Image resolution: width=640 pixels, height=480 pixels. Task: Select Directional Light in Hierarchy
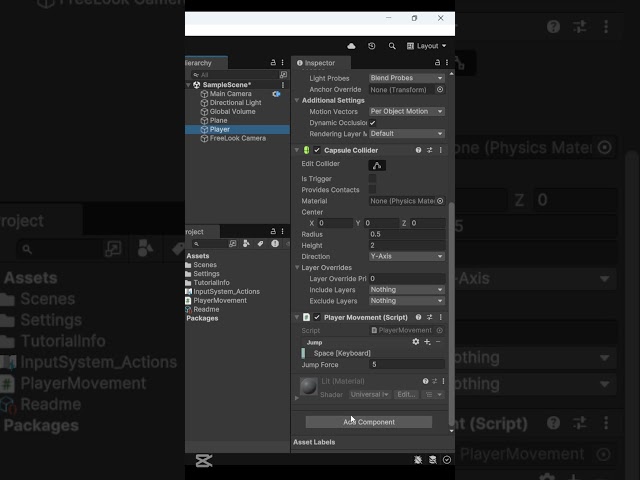coord(236,103)
